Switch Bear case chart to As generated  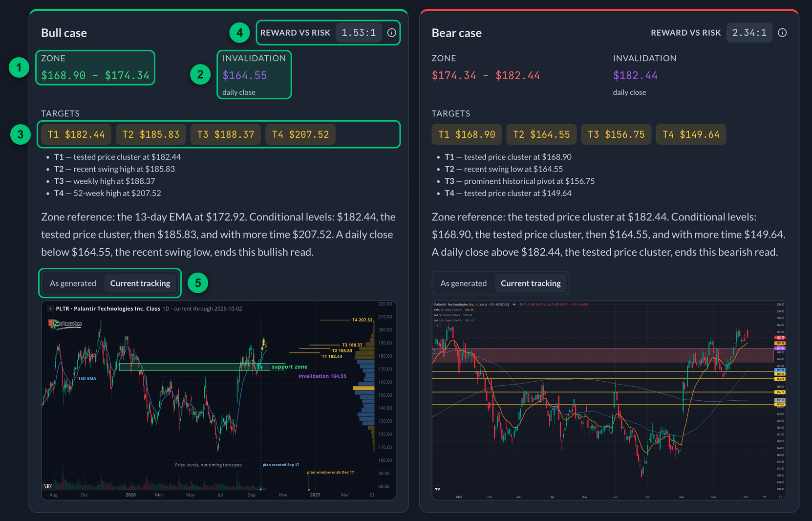(463, 283)
